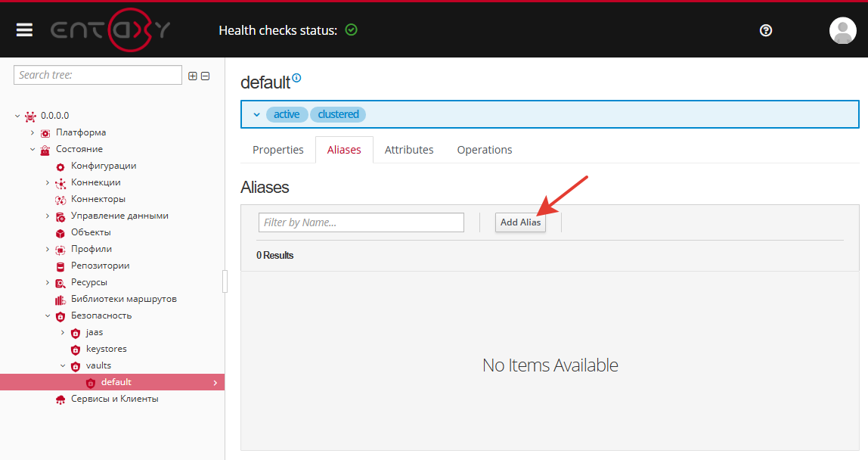Open the Operations tab
This screenshot has height=460, width=868.
click(485, 149)
